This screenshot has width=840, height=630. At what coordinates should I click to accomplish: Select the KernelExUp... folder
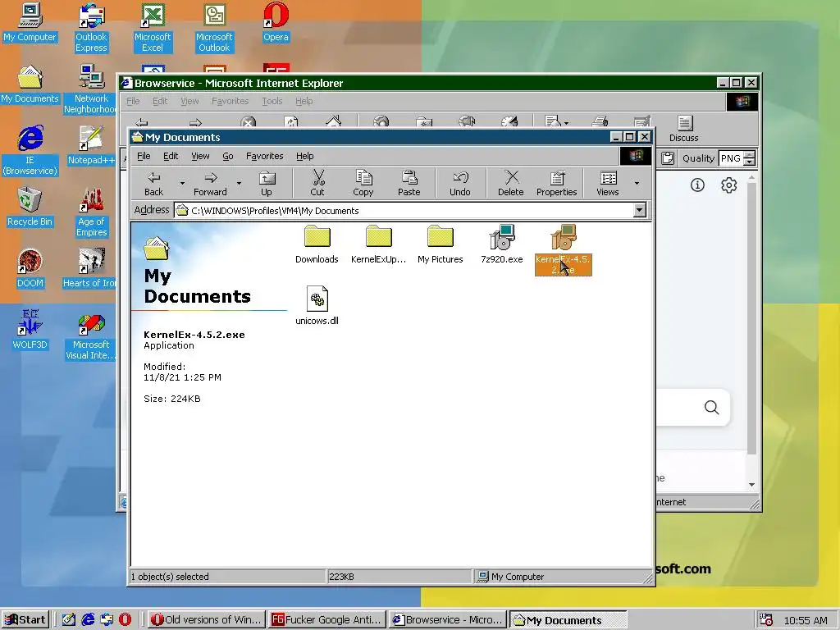[x=379, y=244]
